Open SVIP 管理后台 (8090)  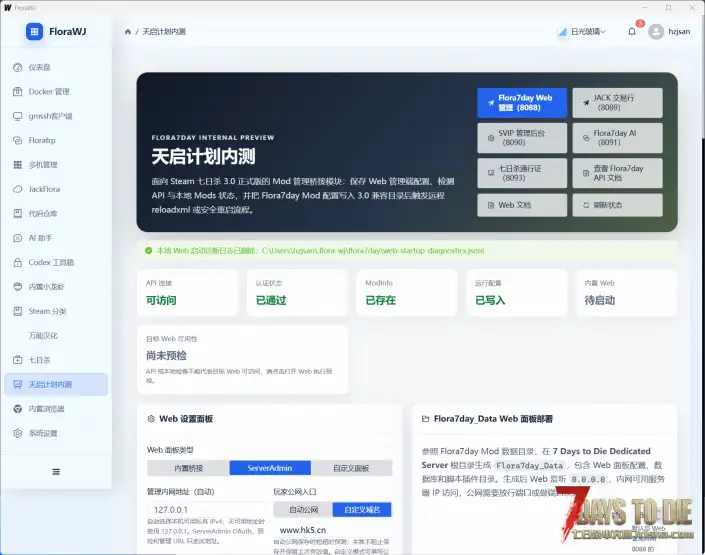point(522,138)
